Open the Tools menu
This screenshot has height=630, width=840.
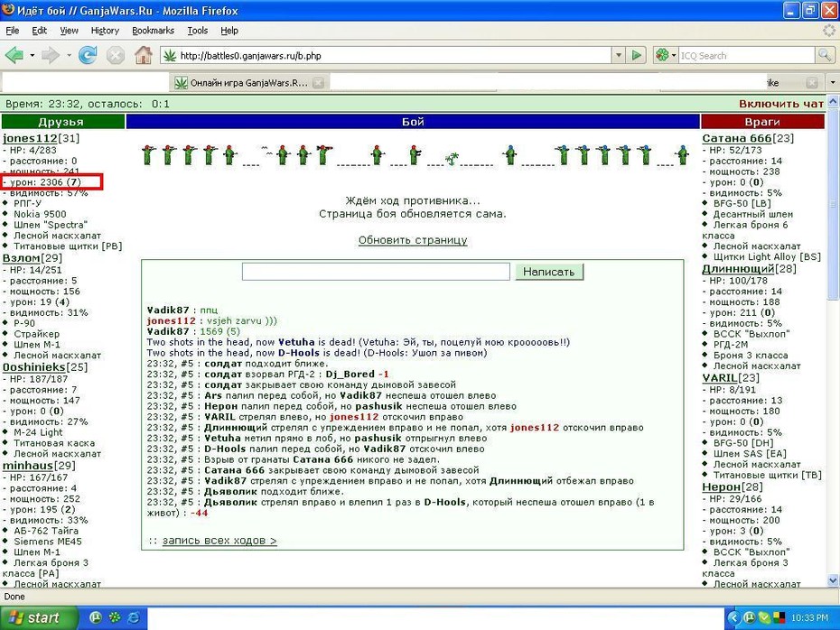197,31
